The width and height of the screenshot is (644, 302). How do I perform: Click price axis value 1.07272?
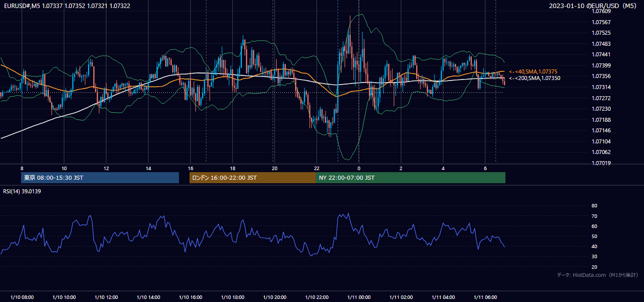point(601,98)
